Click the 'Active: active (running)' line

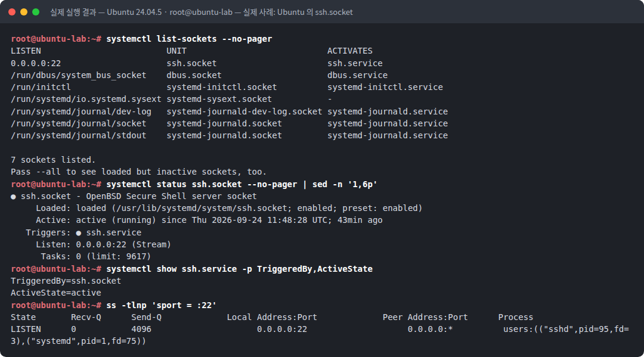point(209,220)
